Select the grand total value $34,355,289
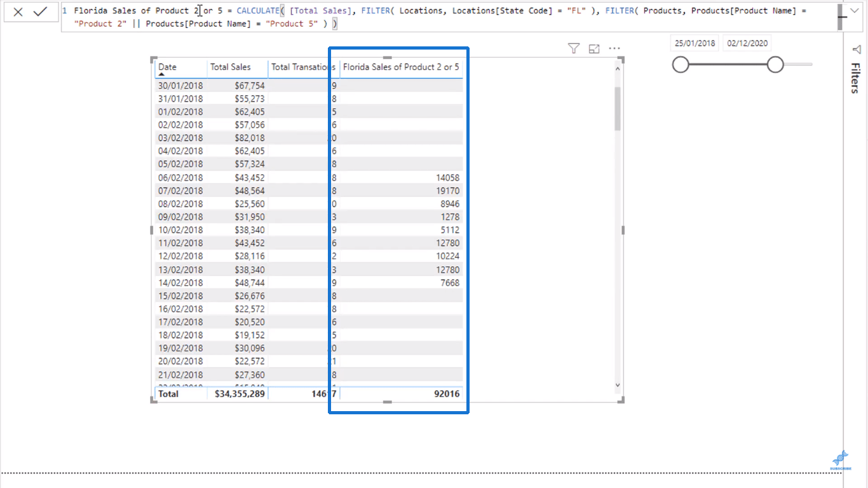The height and width of the screenshot is (488, 868). click(239, 394)
